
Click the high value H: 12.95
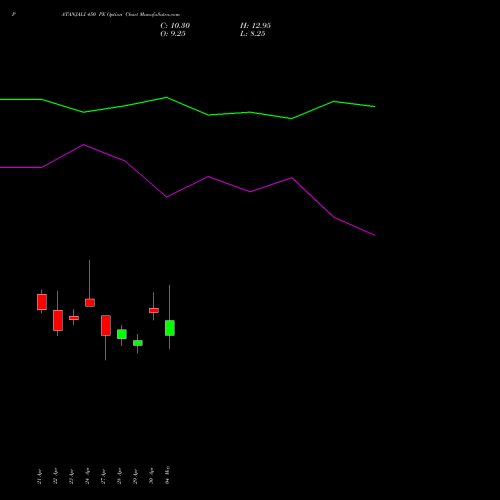coord(255,26)
